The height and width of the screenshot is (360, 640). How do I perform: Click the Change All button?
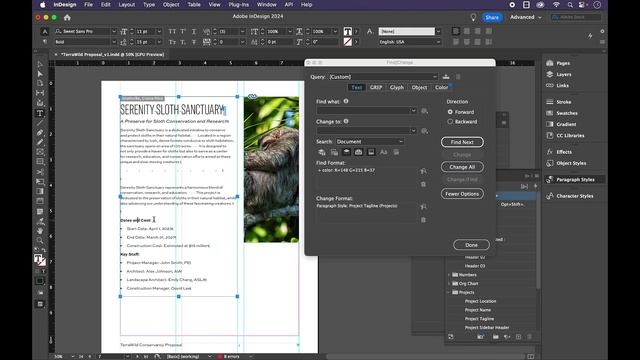pyautogui.click(x=462, y=167)
